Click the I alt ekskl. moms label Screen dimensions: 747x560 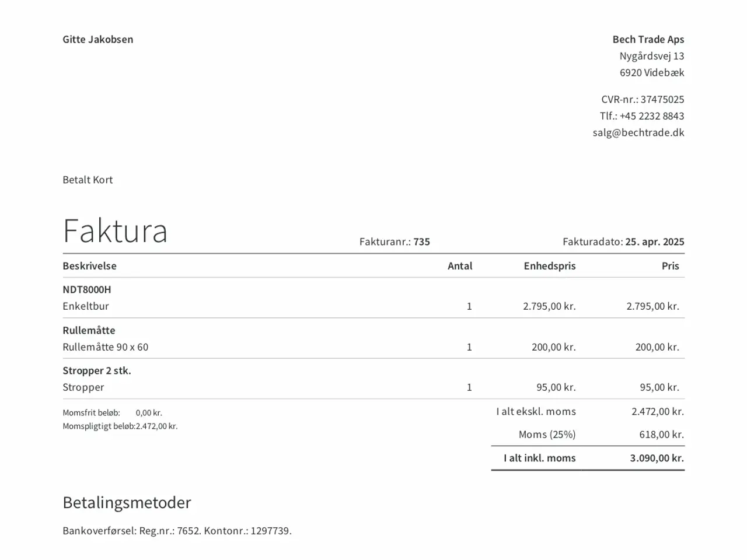[x=536, y=411]
